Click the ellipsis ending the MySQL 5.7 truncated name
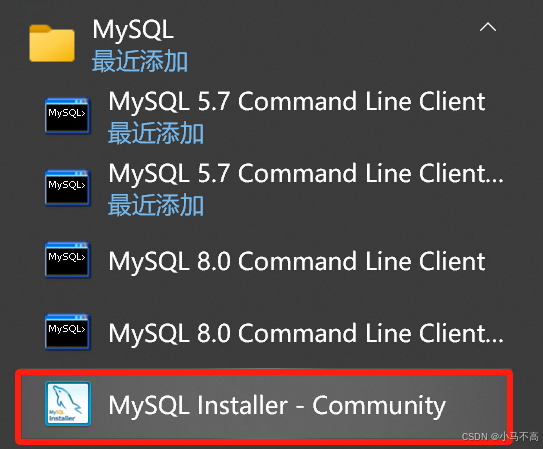 (x=495, y=180)
